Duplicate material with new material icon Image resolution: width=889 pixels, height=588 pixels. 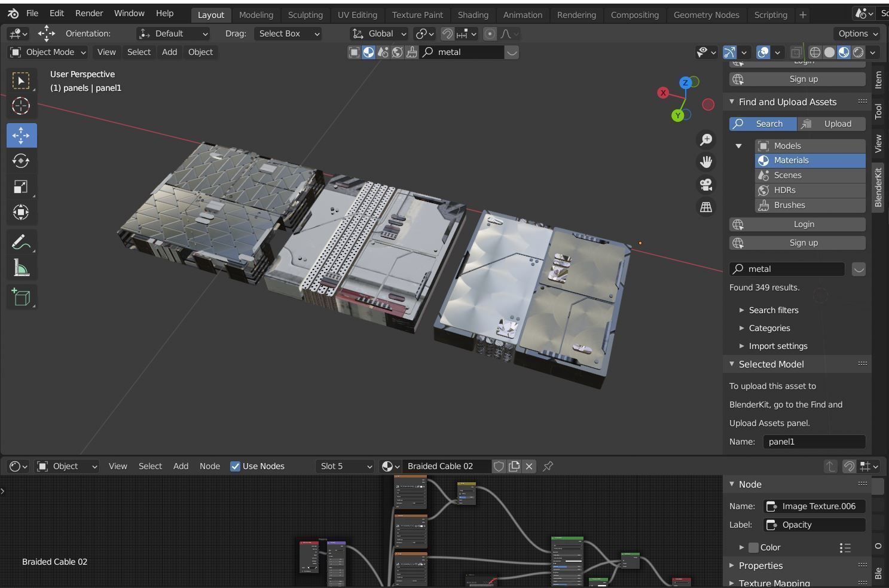pos(514,466)
